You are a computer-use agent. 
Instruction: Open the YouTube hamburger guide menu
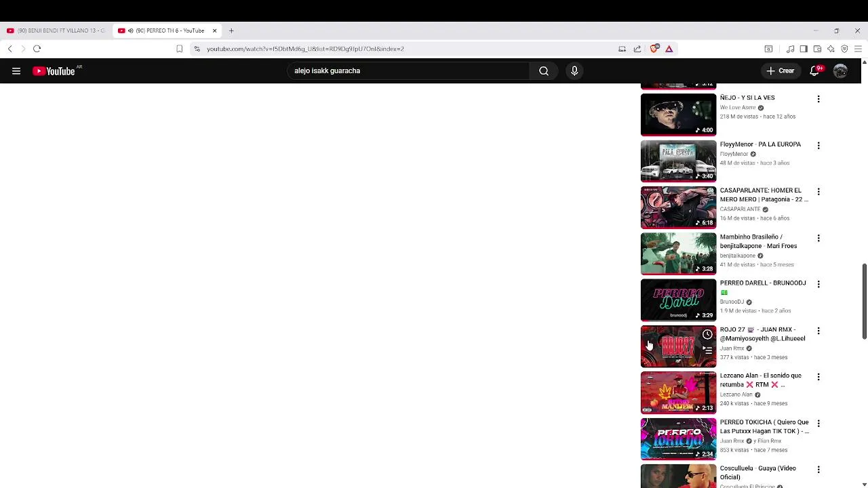click(x=16, y=70)
